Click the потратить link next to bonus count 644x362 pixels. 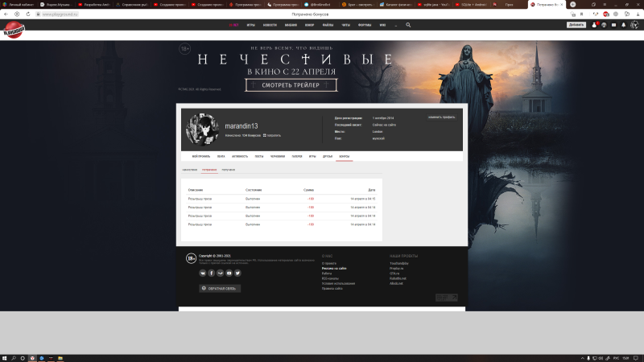tap(272, 135)
